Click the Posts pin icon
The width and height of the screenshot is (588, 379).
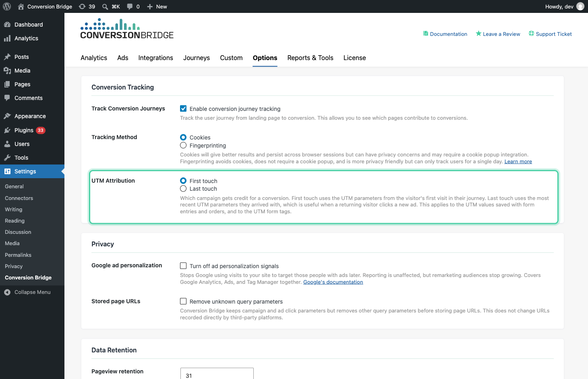pos(7,57)
